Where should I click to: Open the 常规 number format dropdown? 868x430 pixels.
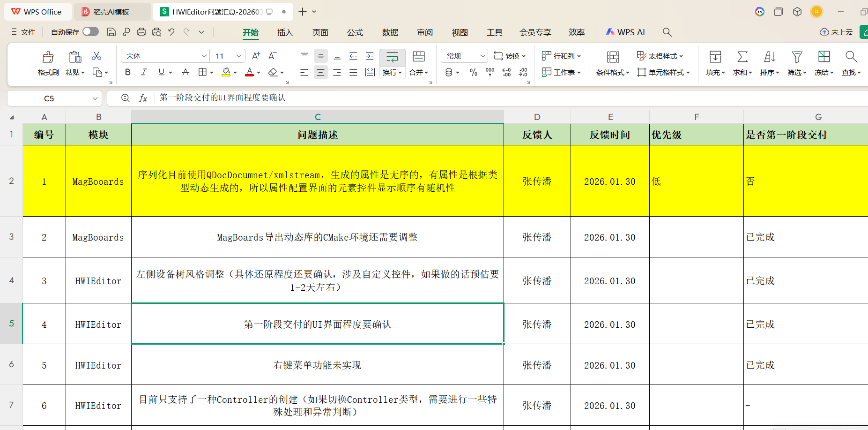pyautogui.click(x=483, y=56)
